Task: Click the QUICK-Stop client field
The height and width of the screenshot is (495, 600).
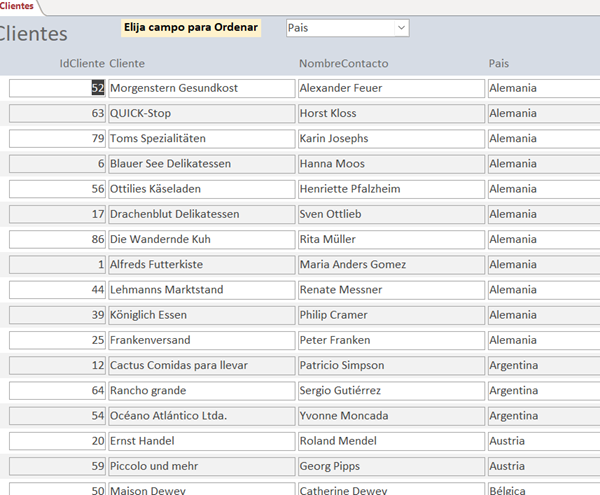Action: (x=201, y=113)
